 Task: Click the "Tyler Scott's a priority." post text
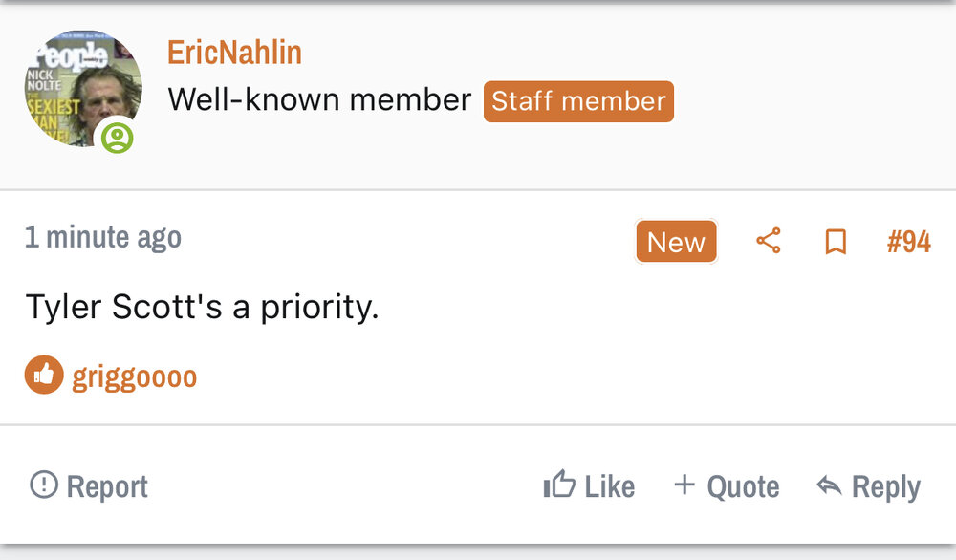pos(202,307)
